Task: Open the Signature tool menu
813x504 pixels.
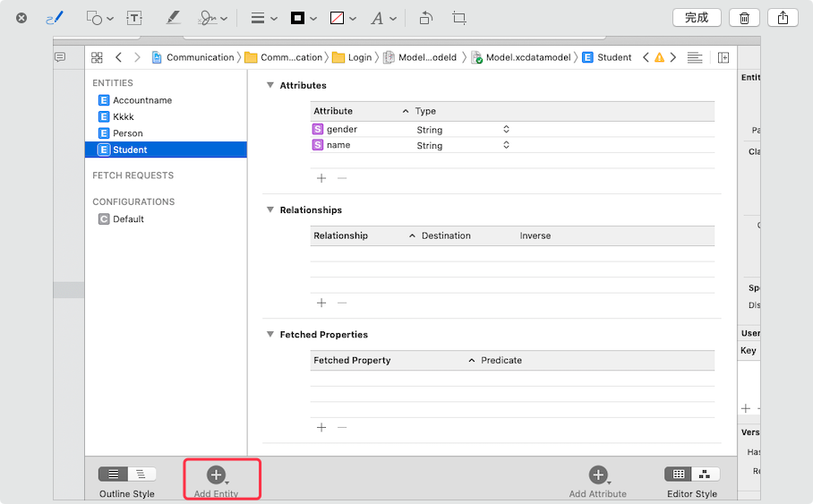Action: (x=212, y=18)
